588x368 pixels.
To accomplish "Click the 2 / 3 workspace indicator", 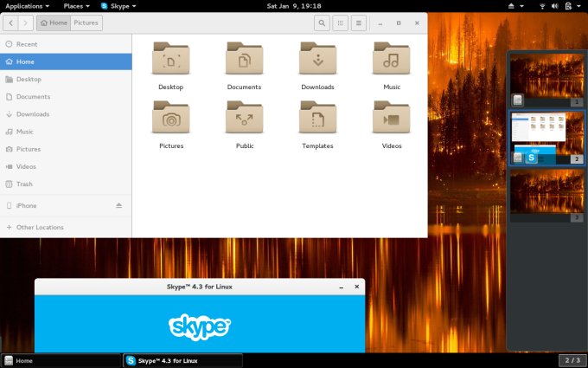I will pyautogui.click(x=572, y=360).
